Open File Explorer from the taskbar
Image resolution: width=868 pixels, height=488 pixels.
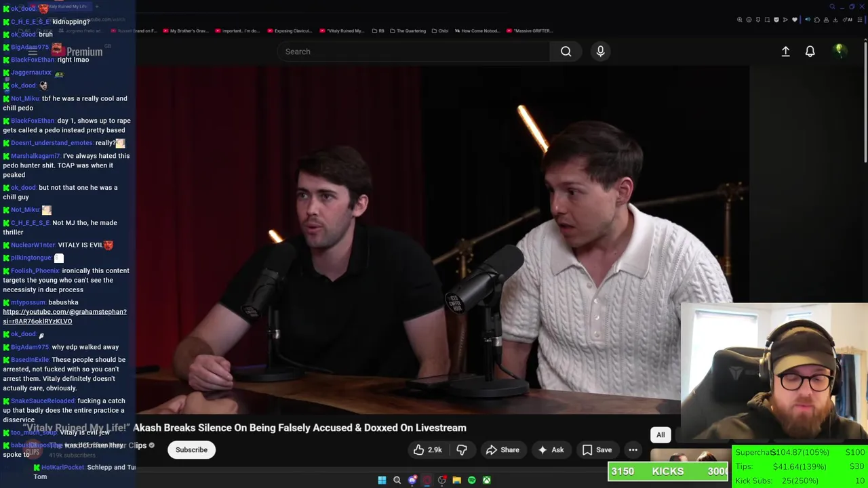pyautogui.click(x=456, y=480)
